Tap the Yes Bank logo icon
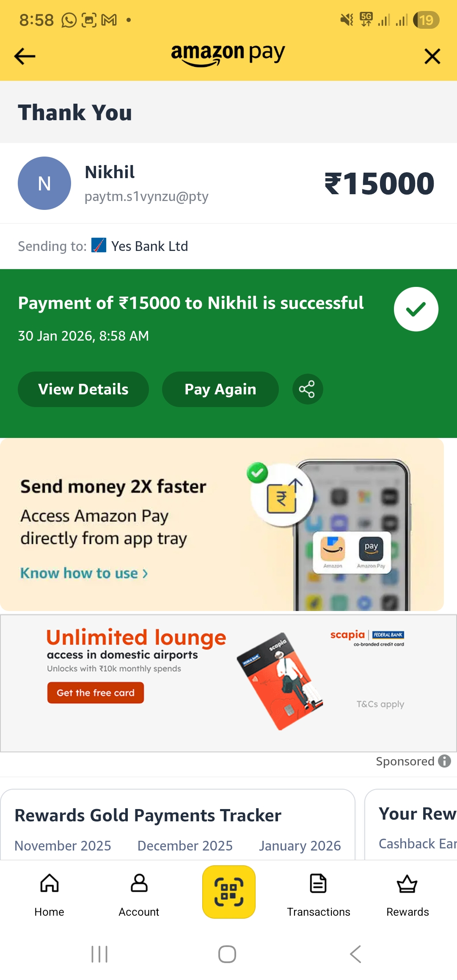The width and height of the screenshot is (457, 980). coord(99,245)
